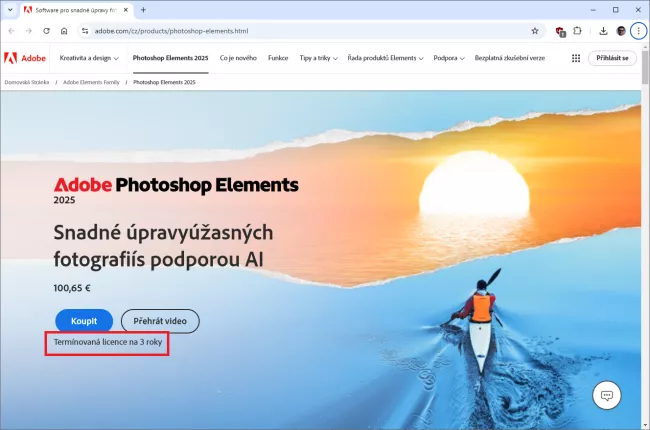Bookmark this page with star icon
This screenshot has width=650, height=430.
point(535,31)
